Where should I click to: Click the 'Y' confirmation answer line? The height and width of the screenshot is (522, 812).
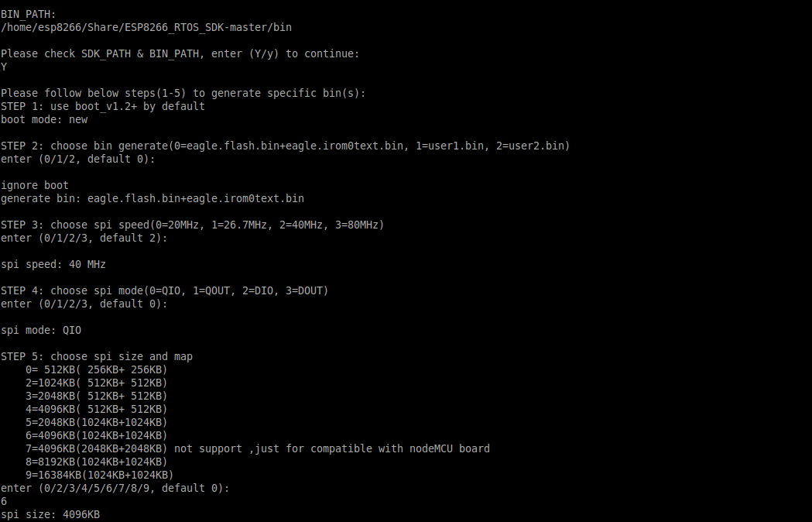(5, 67)
